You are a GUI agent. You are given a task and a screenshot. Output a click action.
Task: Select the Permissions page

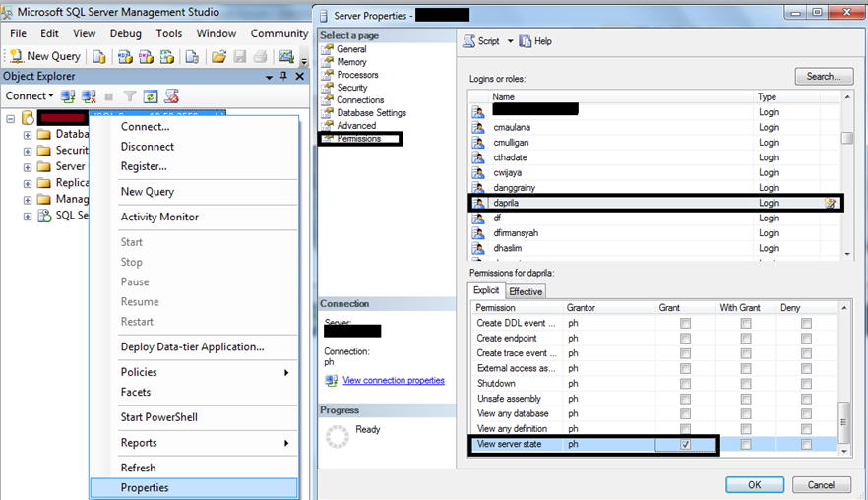(x=359, y=139)
